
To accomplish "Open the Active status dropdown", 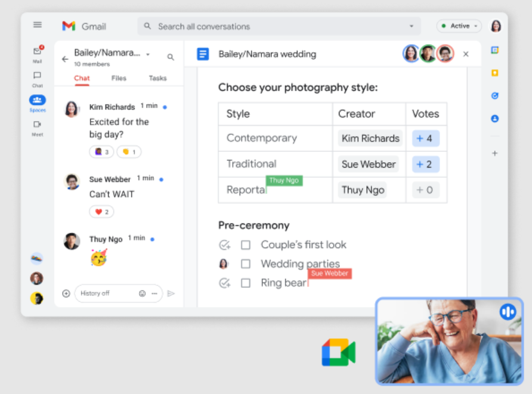I will (459, 26).
